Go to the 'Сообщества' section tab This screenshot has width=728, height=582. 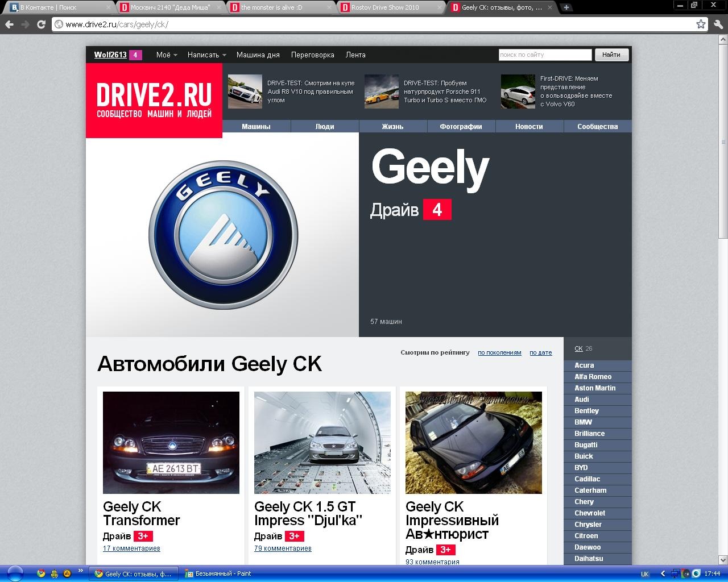[598, 127]
